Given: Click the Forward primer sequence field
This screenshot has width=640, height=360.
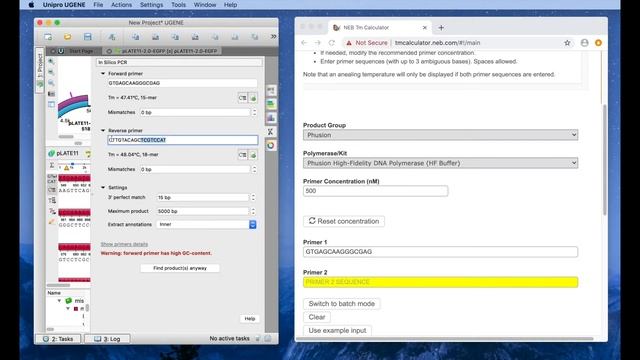Looking at the screenshot, I should [182, 83].
